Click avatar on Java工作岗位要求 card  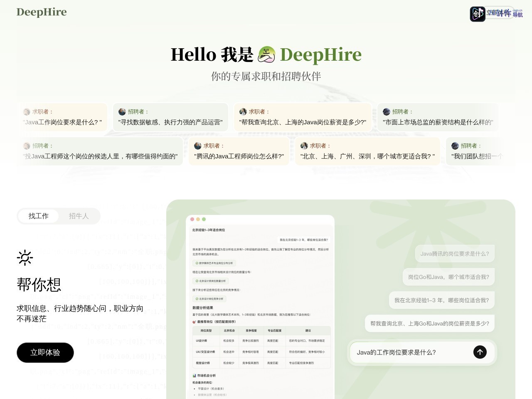point(27,112)
